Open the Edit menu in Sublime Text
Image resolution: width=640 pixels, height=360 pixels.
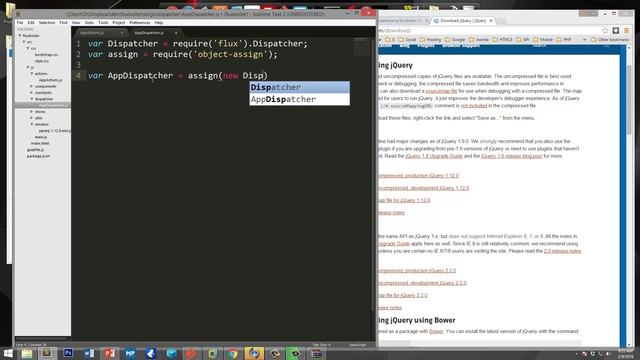[x=31, y=23]
